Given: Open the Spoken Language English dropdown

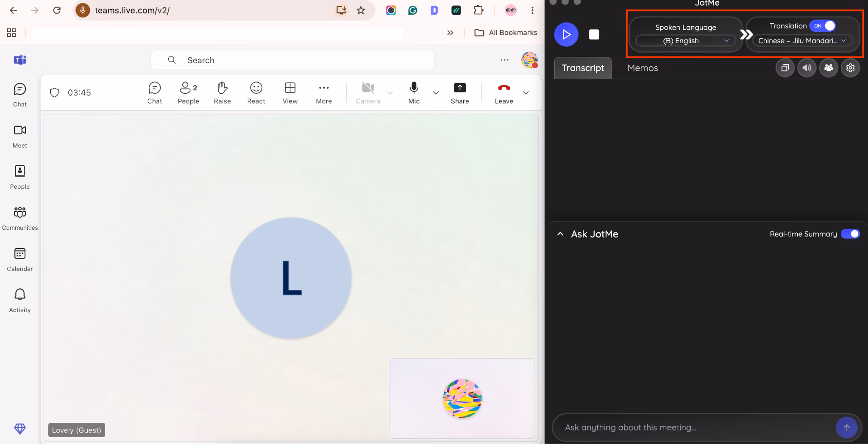Looking at the screenshot, I should [686, 41].
